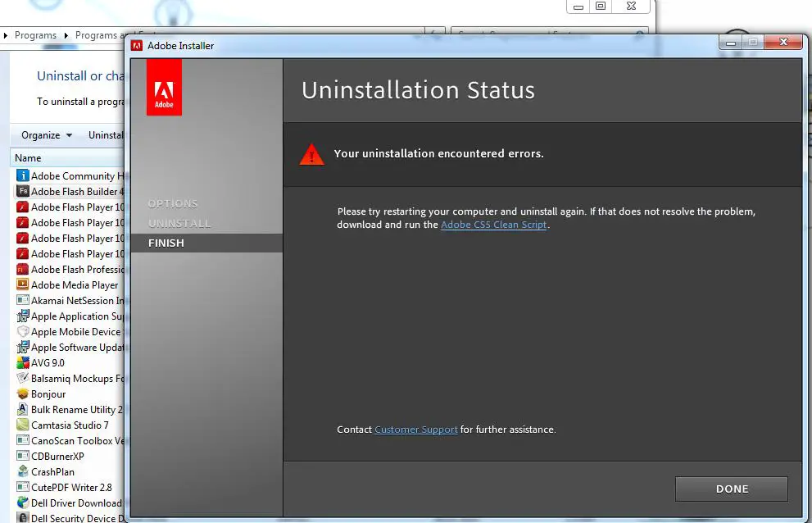Select the CDBurnerXP list icon

[x=23, y=457]
